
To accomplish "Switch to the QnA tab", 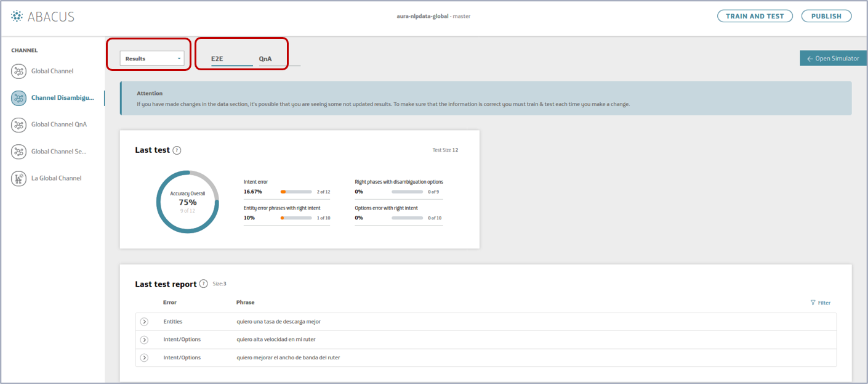I will tap(265, 59).
